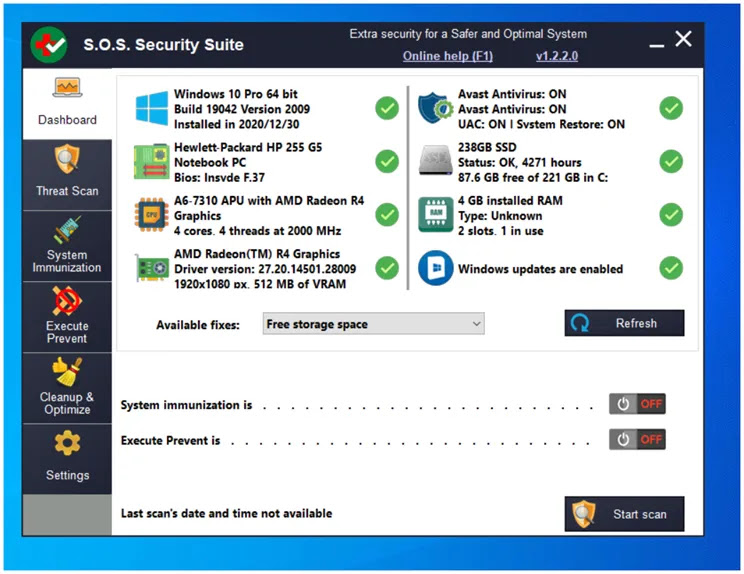The image size is (744, 574).
Task: Click the S.O.S. Security Suite logo icon
Action: click(49, 45)
